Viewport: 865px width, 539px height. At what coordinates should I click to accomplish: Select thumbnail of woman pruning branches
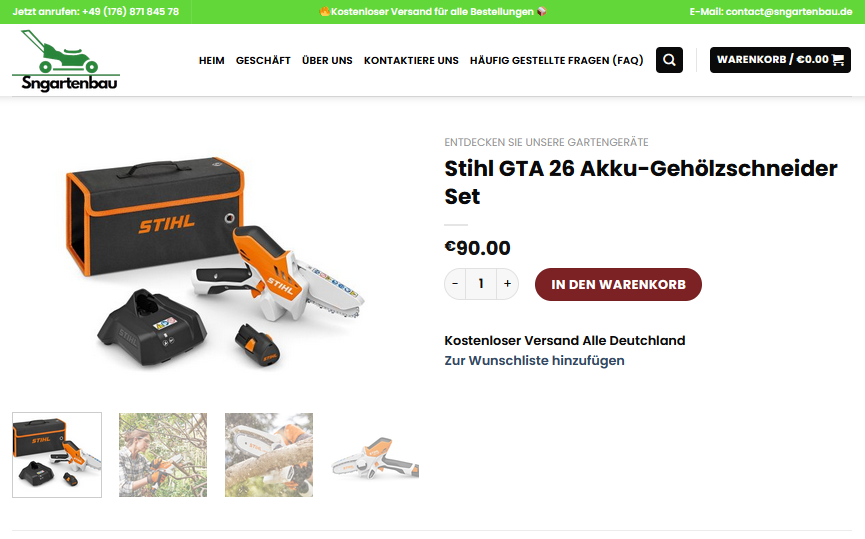point(163,455)
